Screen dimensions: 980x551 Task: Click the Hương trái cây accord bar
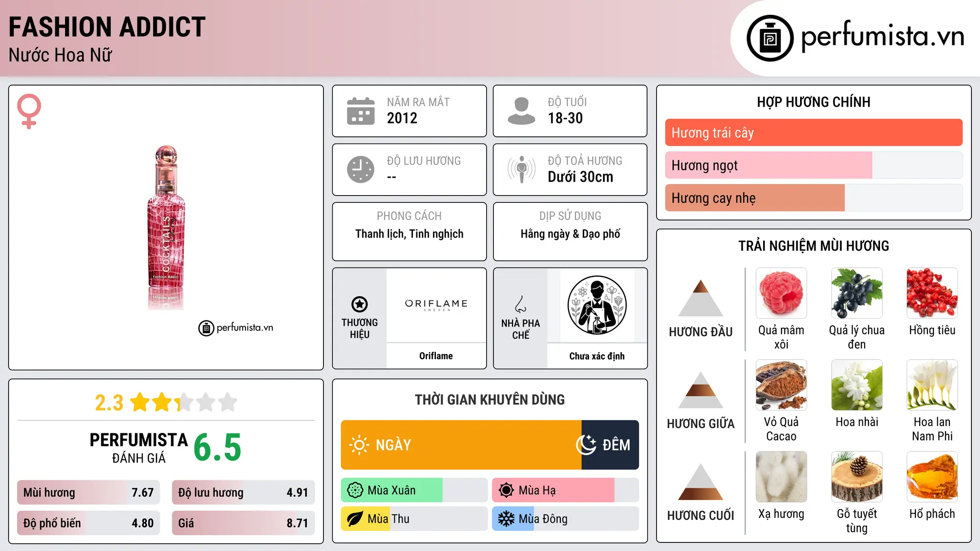tap(813, 132)
